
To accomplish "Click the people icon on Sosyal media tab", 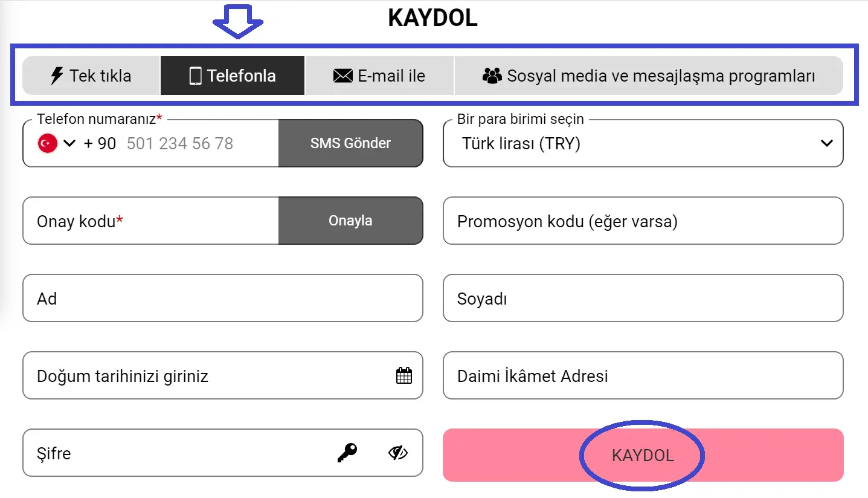I will (x=492, y=75).
